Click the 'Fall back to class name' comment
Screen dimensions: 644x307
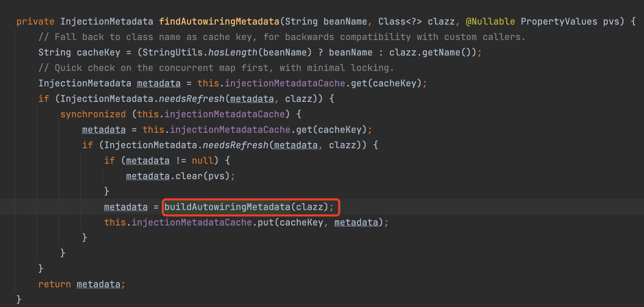[x=282, y=37]
